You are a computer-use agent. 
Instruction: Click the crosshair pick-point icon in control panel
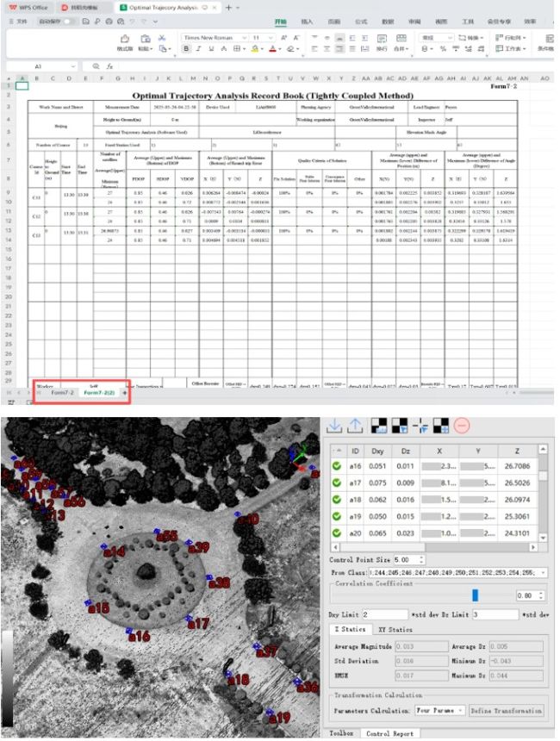click(420, 426)
